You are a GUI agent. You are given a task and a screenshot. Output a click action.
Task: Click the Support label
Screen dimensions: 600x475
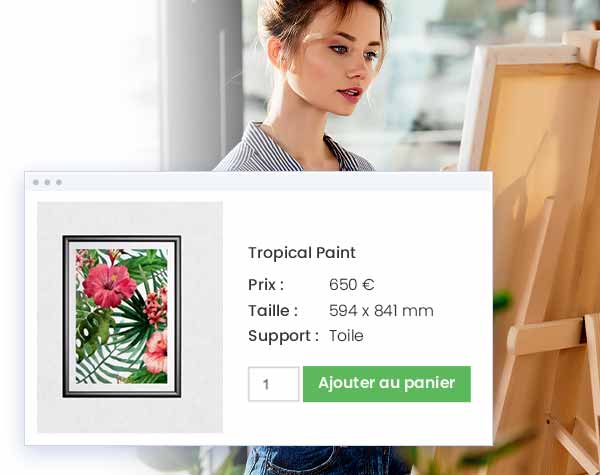pos(283,336)
